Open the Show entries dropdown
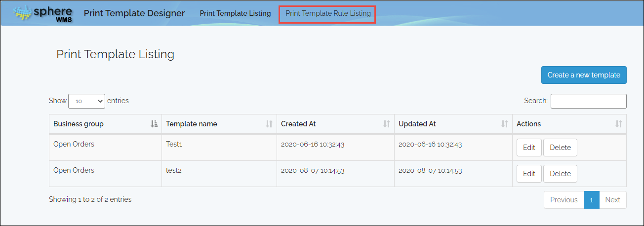 pyautogui.click(x=86, y=101)
